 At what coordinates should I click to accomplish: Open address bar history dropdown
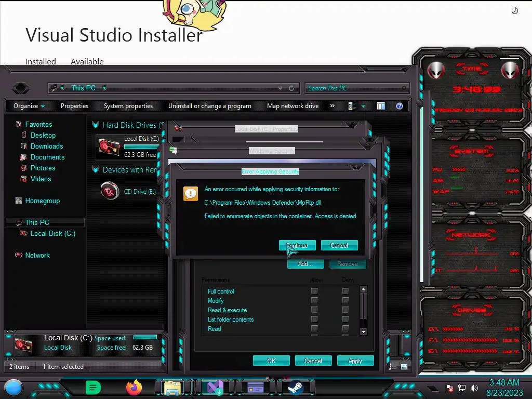280,88
